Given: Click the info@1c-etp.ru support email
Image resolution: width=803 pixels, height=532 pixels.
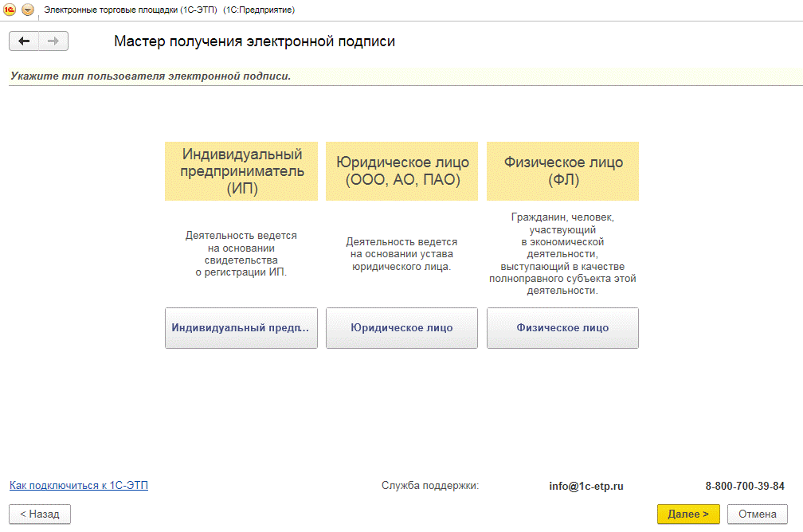Looking at the screenshot, I should [586, 486].
